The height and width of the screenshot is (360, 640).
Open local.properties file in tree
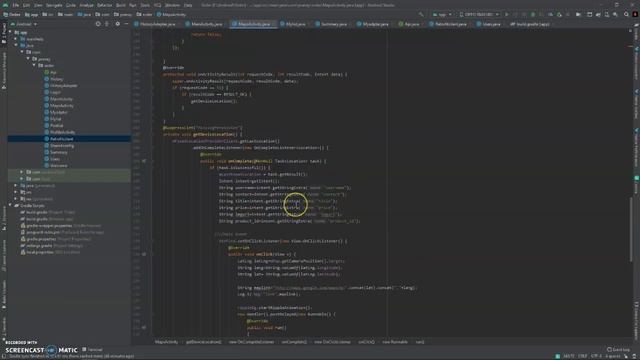point(50,252)
